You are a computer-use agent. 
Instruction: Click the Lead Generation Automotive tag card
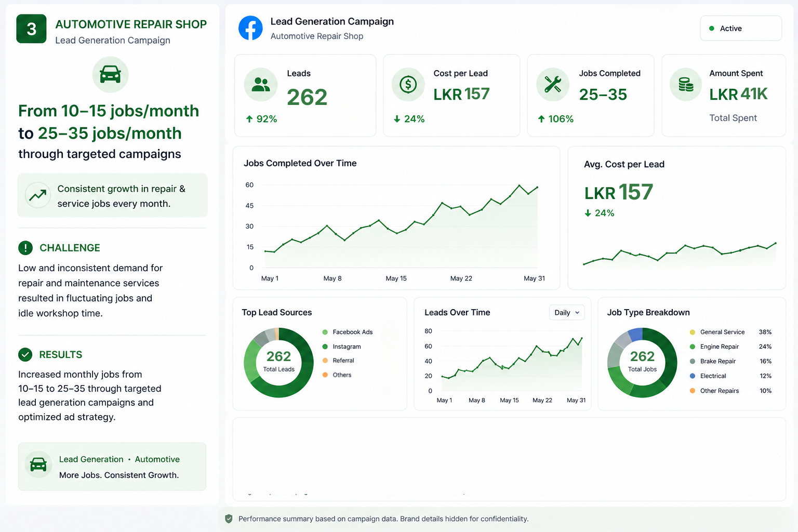[112, 467]
